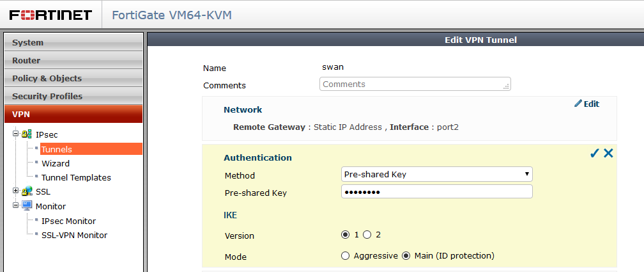Collapse the IPsec tree node
Image resolution: width=644 pixels, height=272 pixels.
coord(15,134)
